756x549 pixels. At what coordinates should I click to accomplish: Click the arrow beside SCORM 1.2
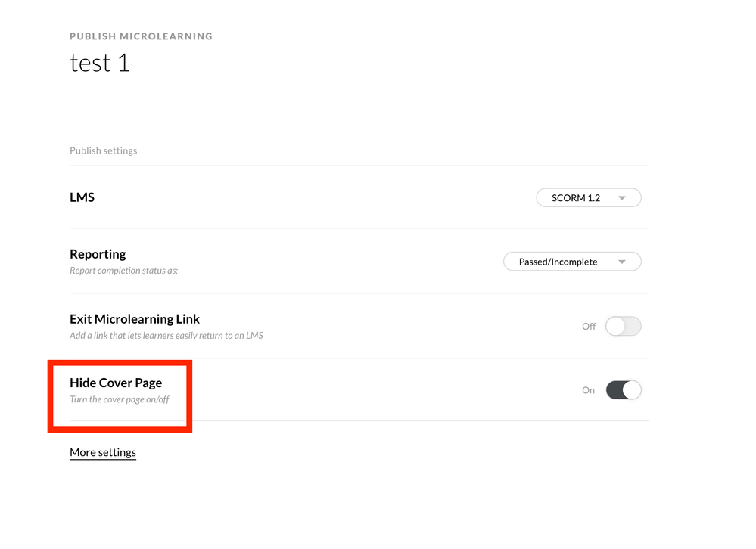[x=622, y=198]
